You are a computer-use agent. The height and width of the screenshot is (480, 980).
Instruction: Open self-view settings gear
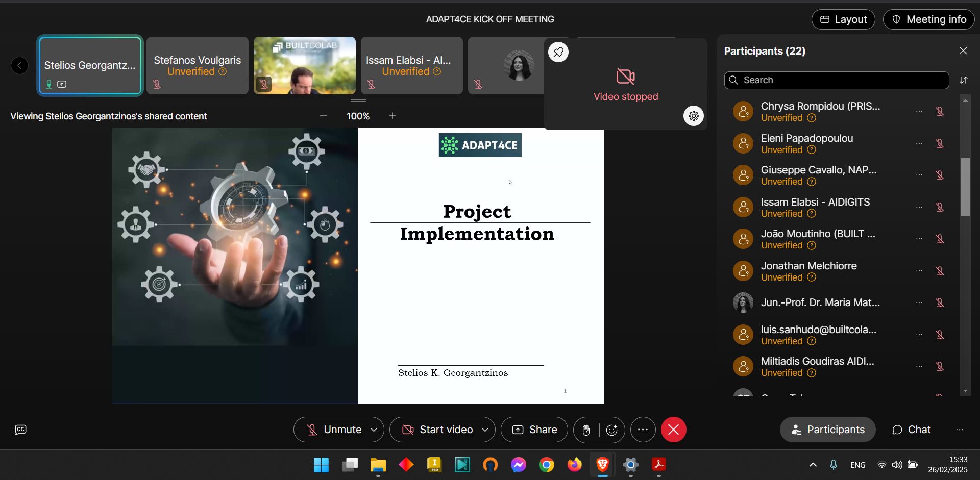tap(693, 116)
